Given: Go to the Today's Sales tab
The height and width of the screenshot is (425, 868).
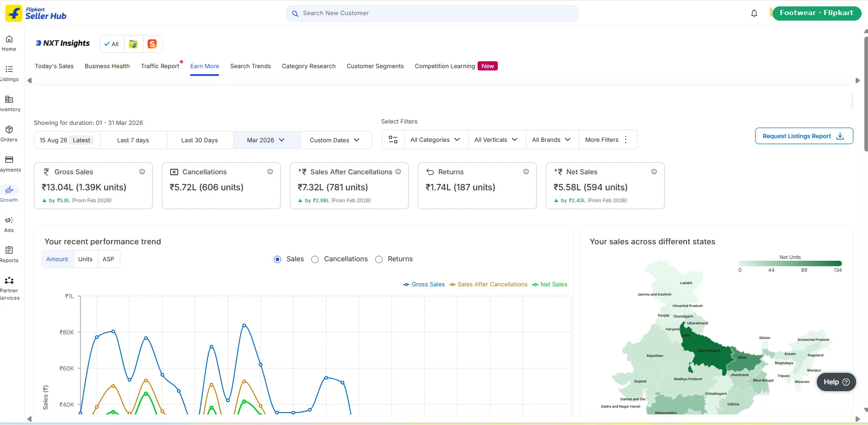Looking at the screenshot, I should 54,66.
